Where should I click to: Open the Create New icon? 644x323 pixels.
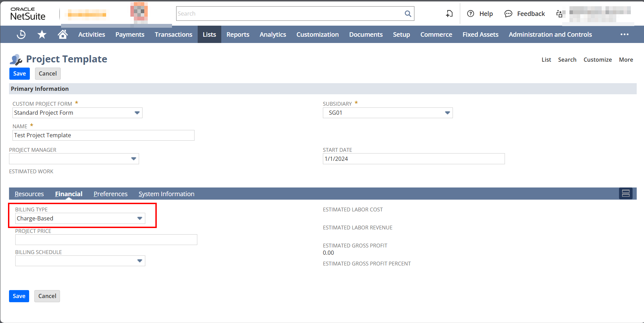point(449,14)
